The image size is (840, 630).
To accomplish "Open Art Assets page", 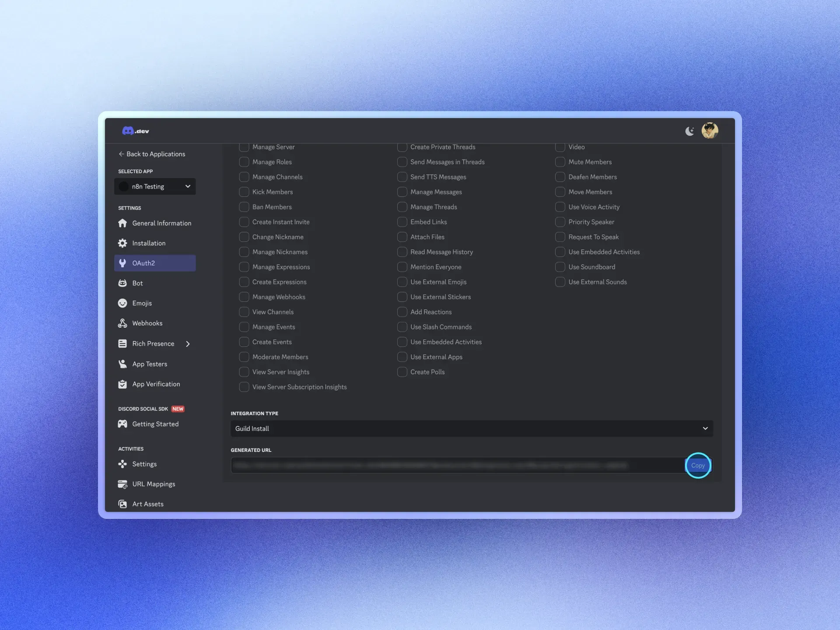I will (x=155, y=504).
